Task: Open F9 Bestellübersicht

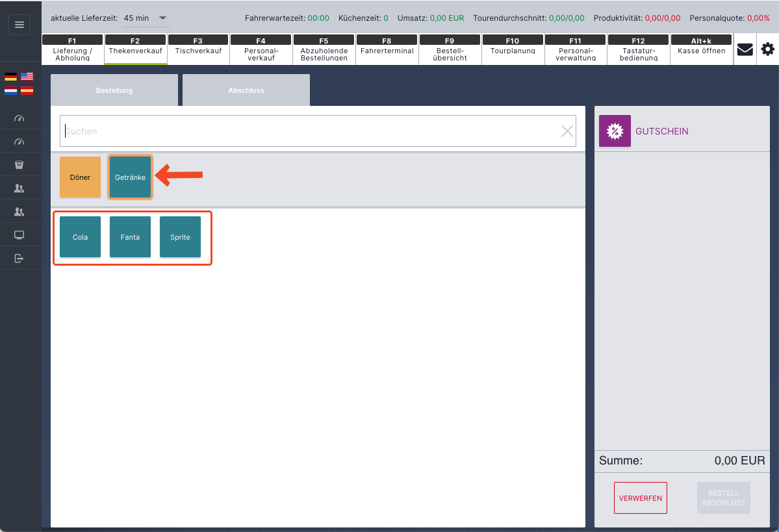Action: [x=450, y=49]
